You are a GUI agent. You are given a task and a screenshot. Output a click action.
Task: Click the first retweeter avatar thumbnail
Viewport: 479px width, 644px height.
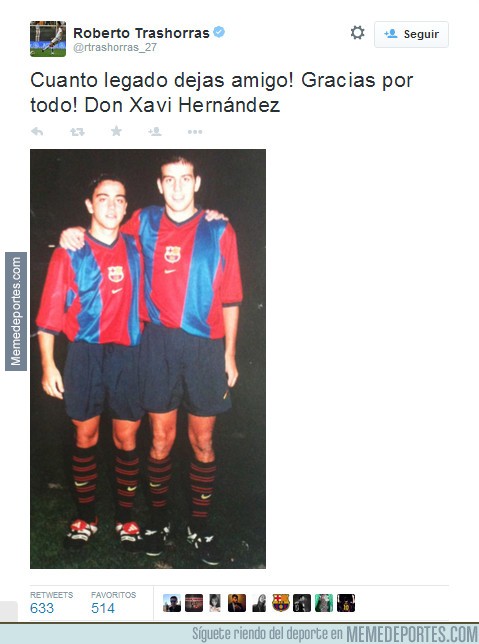coord(172,603)
